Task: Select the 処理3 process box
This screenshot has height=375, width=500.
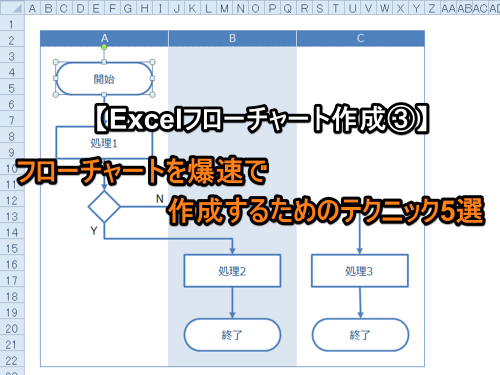Action: tap(360, 271)
